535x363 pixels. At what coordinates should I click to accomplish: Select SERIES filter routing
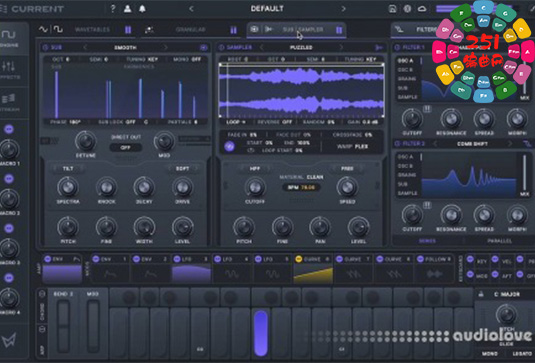click(427, 241)
